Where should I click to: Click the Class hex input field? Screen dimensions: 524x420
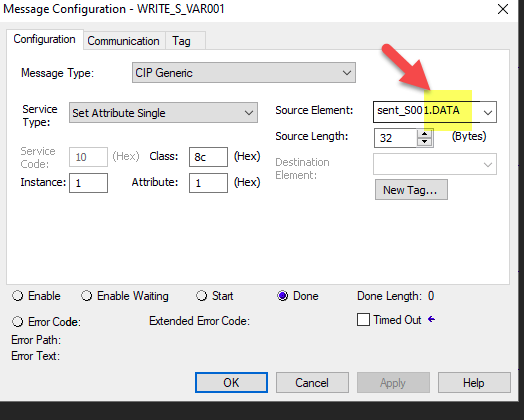click(208, 157)
